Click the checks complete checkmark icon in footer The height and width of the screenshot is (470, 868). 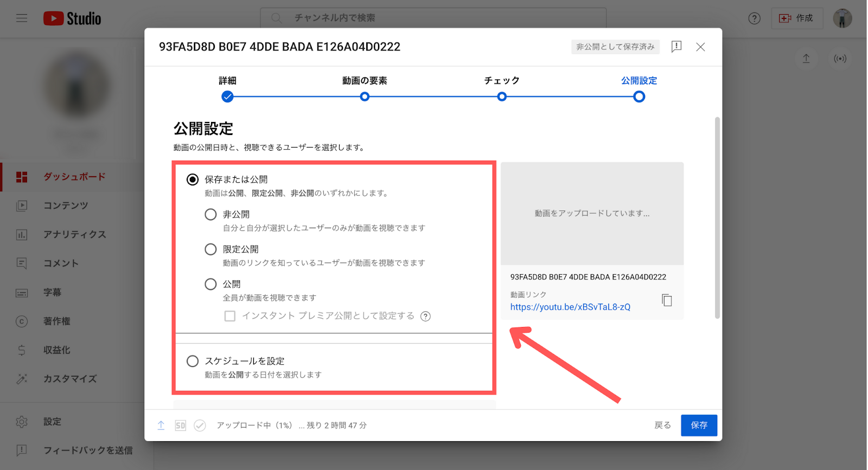200,426
